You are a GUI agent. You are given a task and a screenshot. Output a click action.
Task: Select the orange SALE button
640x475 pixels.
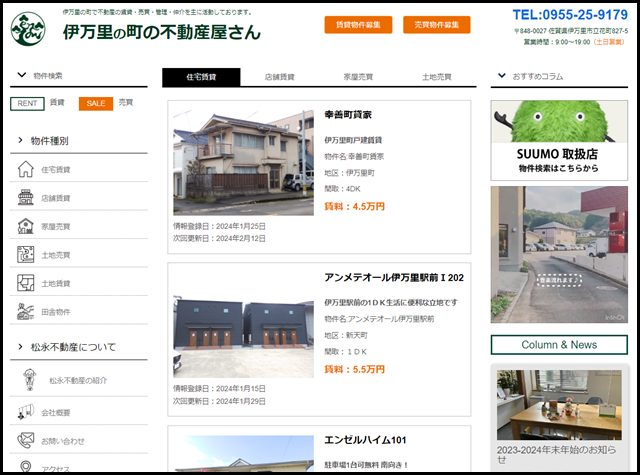pos(96,104)
